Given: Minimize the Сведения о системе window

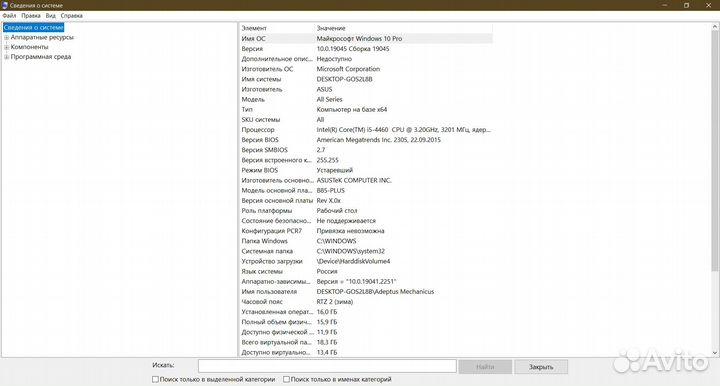Looking at the screenshot, I should coord(665,6).
